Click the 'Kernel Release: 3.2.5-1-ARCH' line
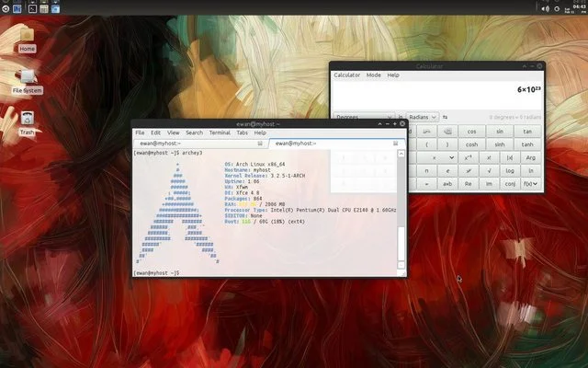 point(265,176)
